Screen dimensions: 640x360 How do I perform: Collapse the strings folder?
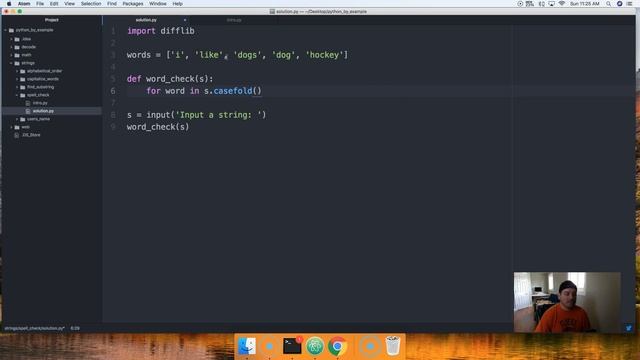pos(11,63)
